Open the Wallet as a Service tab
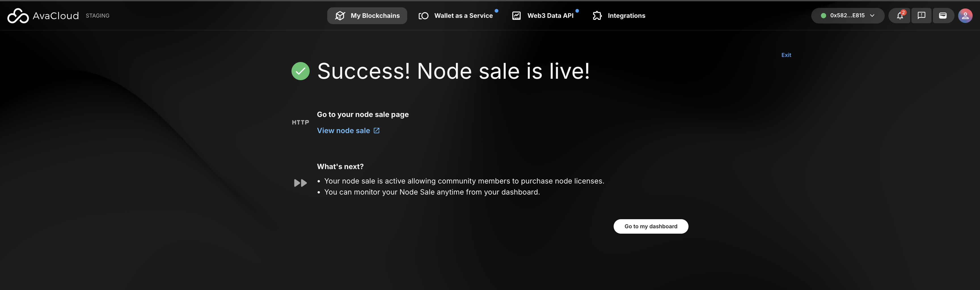 click(463, 16)
